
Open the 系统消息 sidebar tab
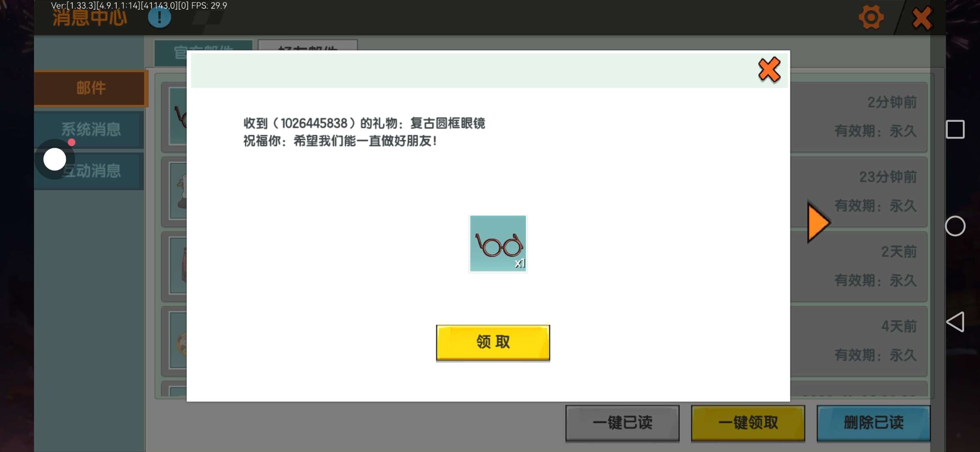pyautogui.click(x=91, y=129)
